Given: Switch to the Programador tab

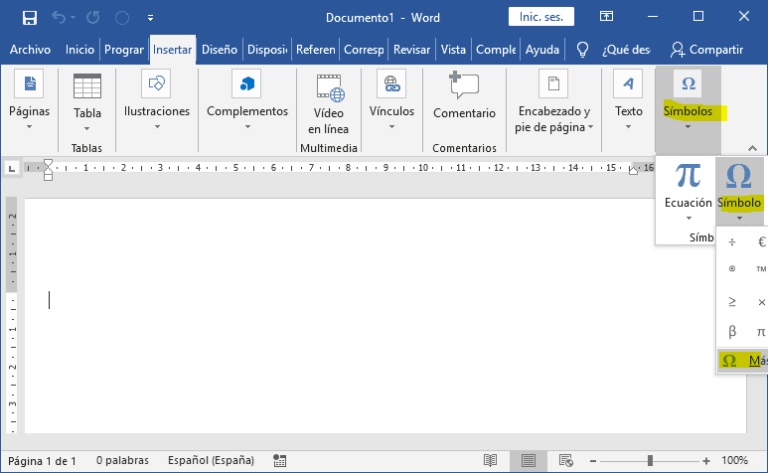Looking at the screenshot, I should coord(124,49).
